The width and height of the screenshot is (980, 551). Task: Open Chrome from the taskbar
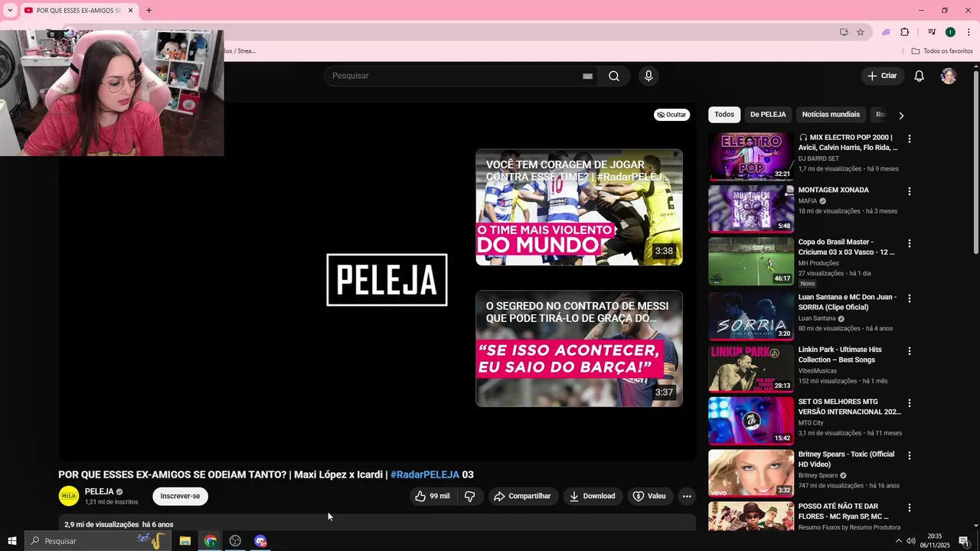coord(210,541)
